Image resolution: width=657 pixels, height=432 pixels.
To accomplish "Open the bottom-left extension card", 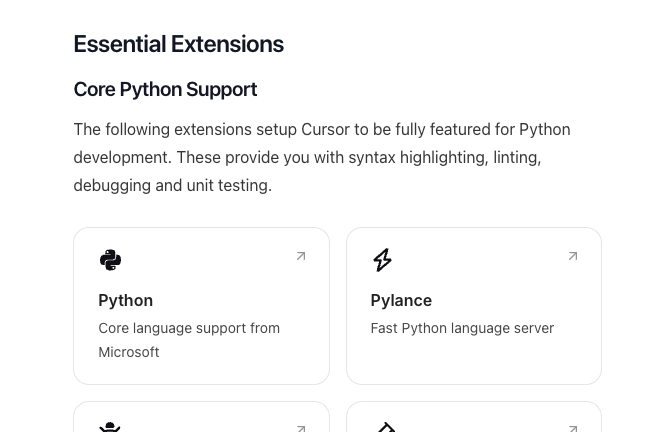I will click(202, 417).
